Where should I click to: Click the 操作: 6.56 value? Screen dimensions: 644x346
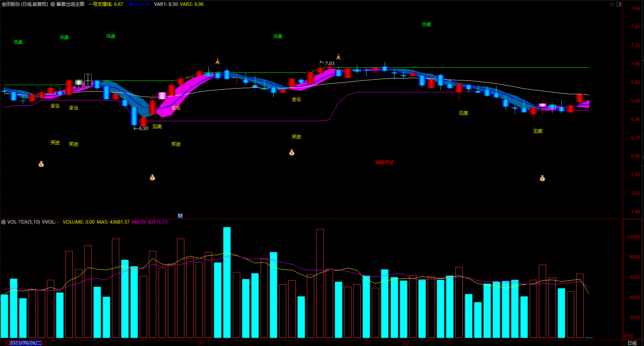139,4
